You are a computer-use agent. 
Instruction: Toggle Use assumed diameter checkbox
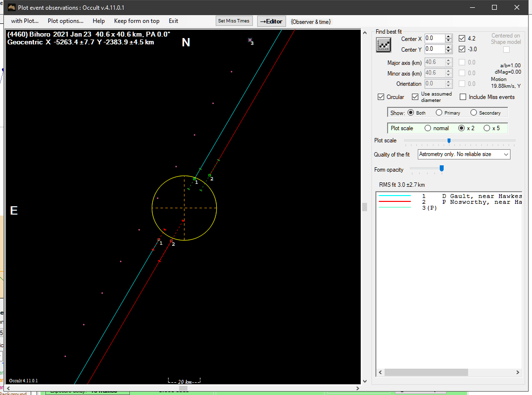point(415,97)
